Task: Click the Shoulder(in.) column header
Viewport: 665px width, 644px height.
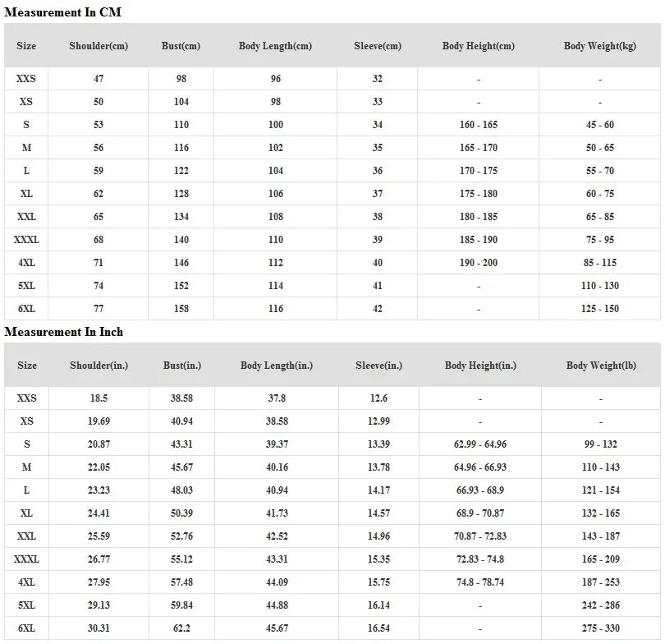Action: point(99,366)
